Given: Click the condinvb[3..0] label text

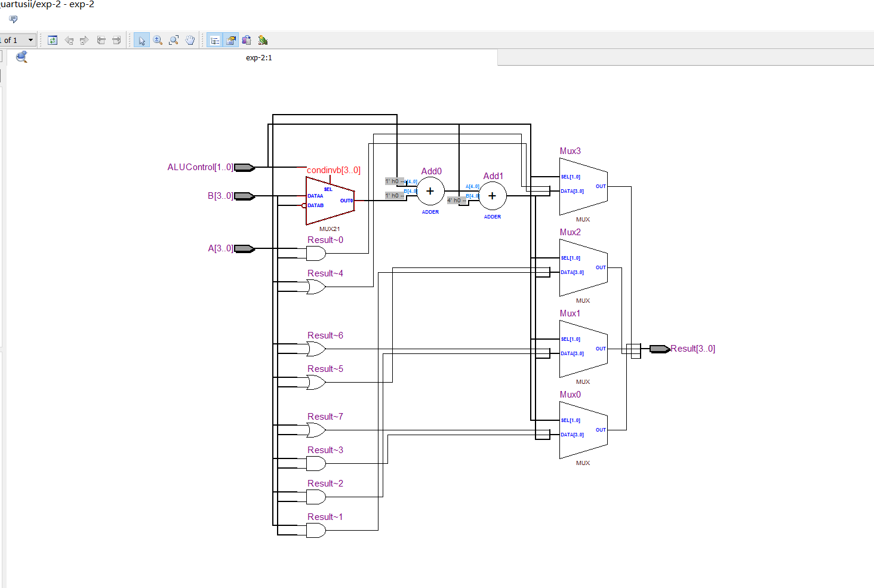Looking at the screenshot, I should (334, 170).
